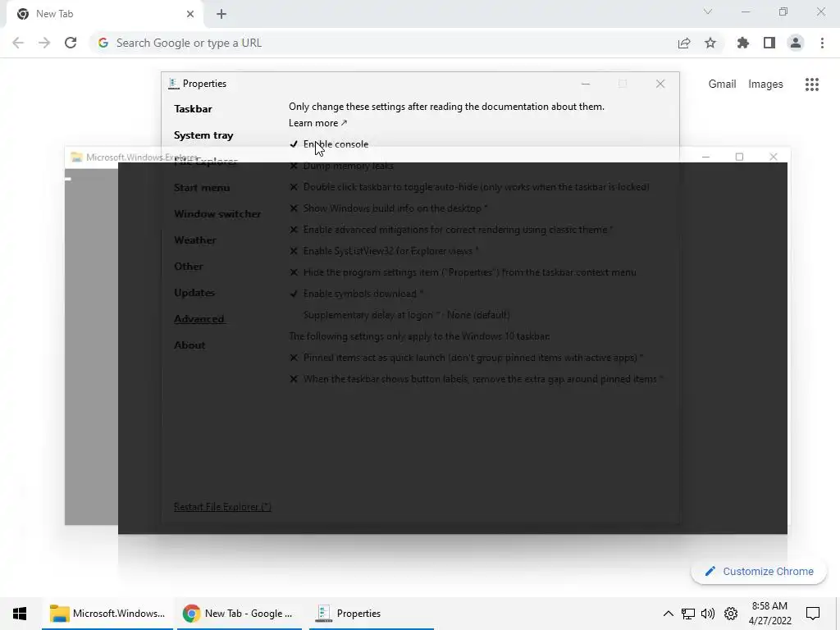Select the Advanced section
The height and width of the screenshot is (630, 840).
pos(199,319)
